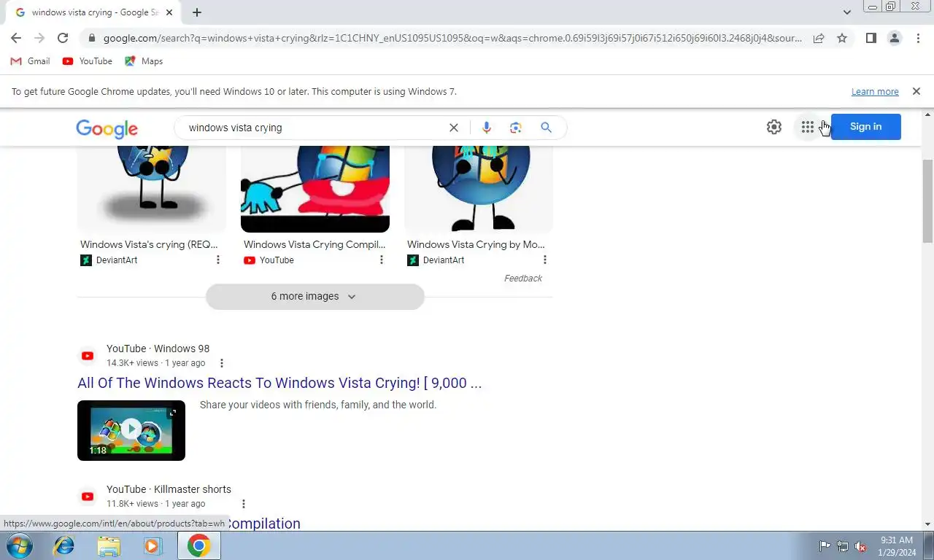Screen dimensions: 934x560
Task: Bookmark this tab with the star icon
Action: click(842, 38)
